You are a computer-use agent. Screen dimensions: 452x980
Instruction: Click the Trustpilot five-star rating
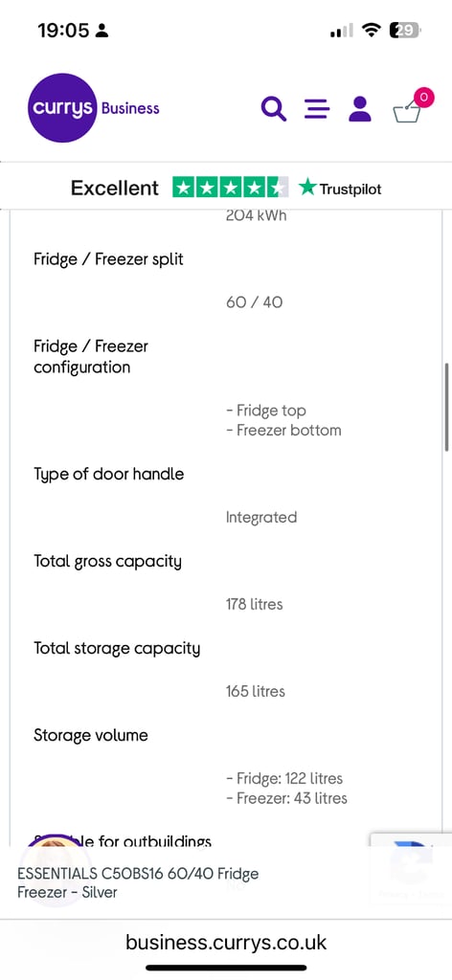coord(231,188)
